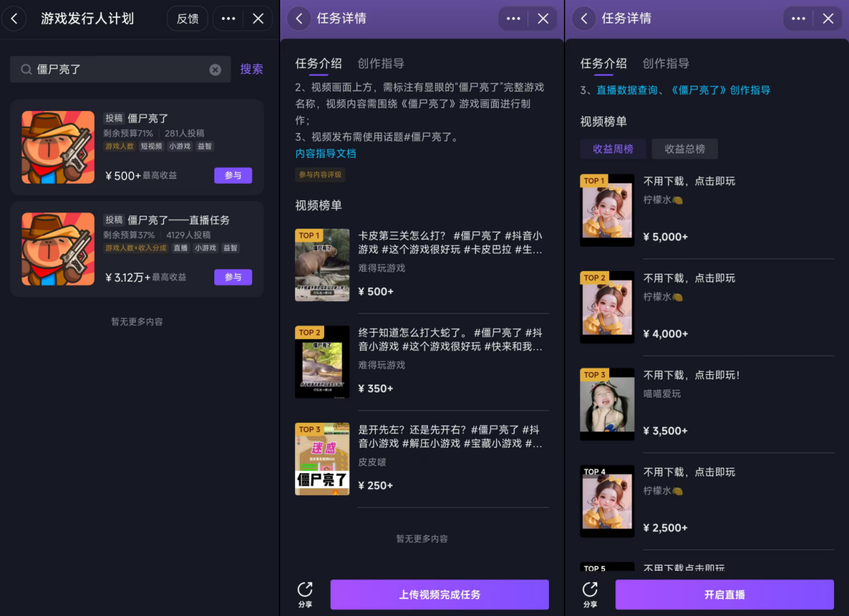Click ¥ 500+ 最高收益 in first task card
This screenshot has width=849, height=616.
click(x=140, y=175)
